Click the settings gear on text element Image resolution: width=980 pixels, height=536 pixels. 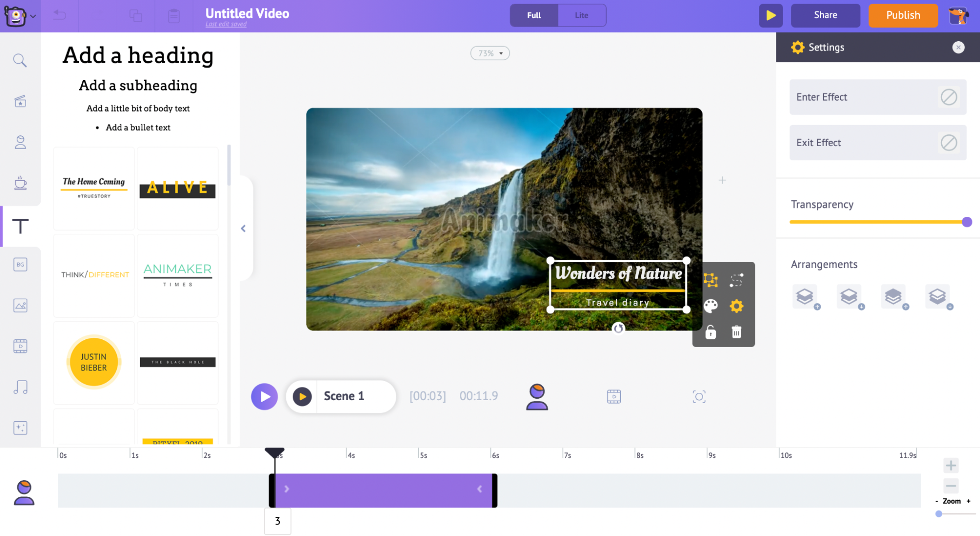coord(737,306)
